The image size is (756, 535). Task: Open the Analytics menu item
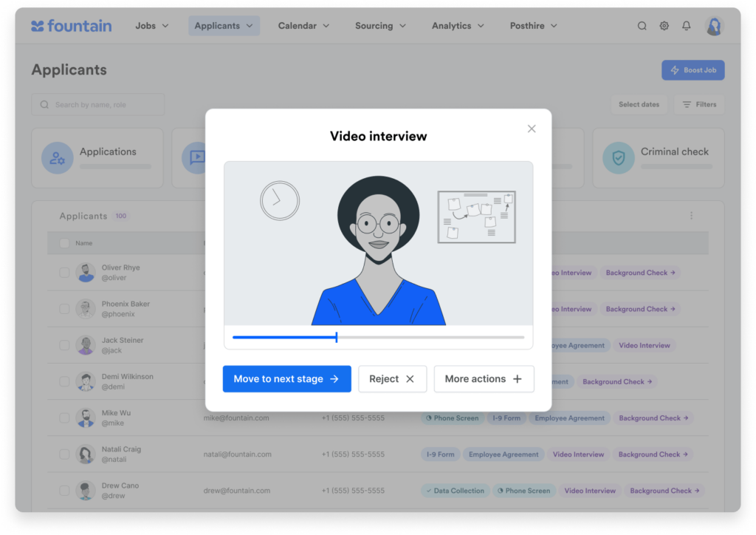(457, 25)
